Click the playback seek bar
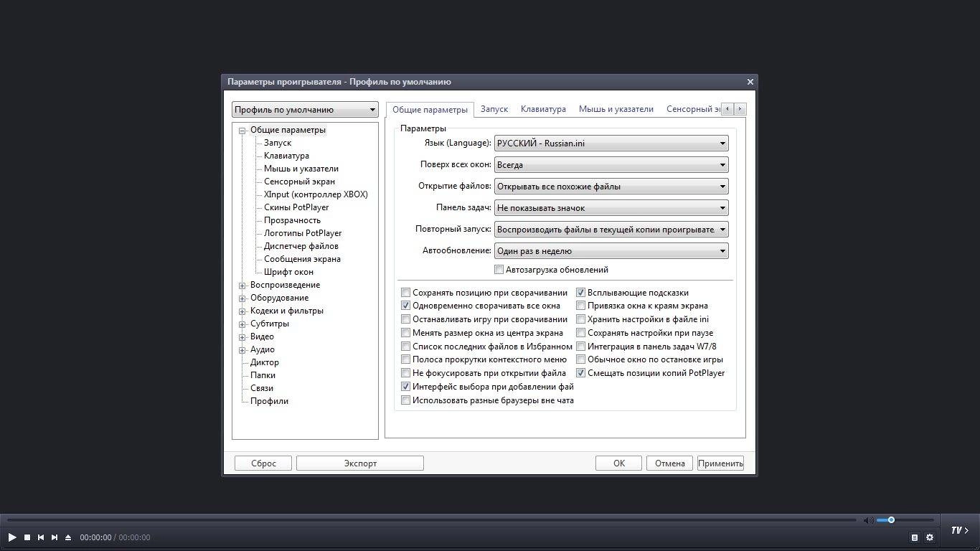 (x=431, y=520)
